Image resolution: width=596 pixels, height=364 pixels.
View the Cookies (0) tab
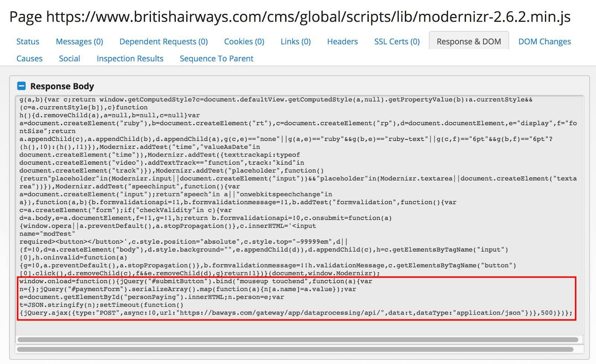click(244, 41)
